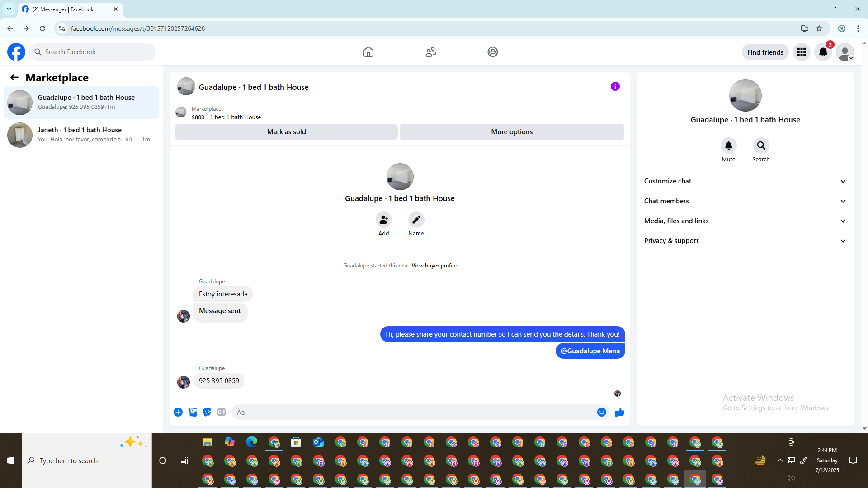Go to Facebook Home tab
This screenshot has height=488, width=868.
point(368,52)
